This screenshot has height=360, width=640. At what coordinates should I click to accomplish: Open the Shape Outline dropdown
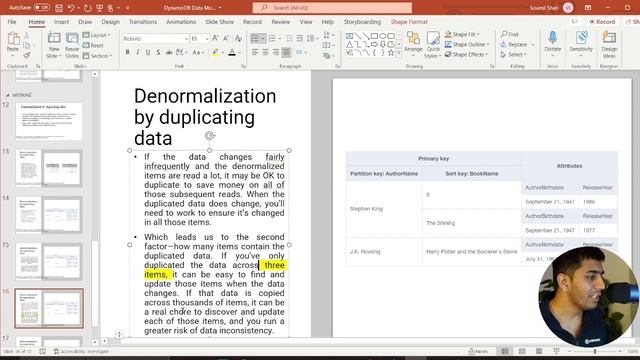pos(467,44)
